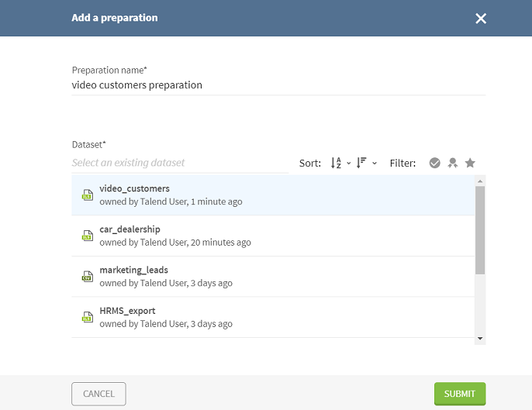Click the dataset list scrollbar thumb
Screen dimensions: 532x410
coord(480,229)
